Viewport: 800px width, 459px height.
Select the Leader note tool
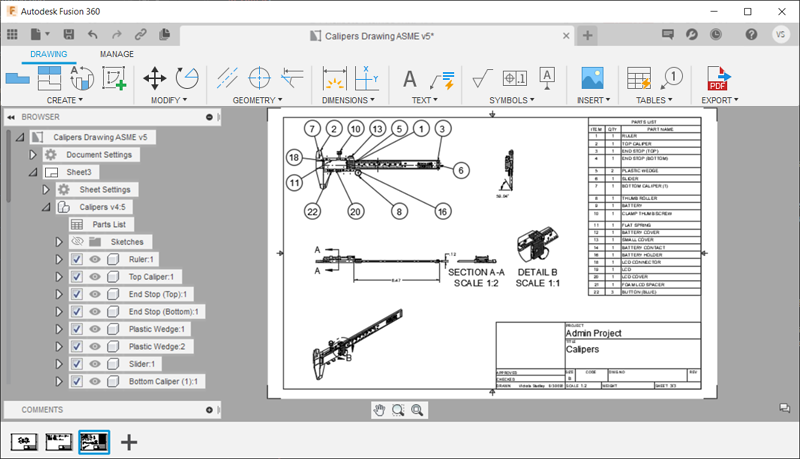click(442, 80)
